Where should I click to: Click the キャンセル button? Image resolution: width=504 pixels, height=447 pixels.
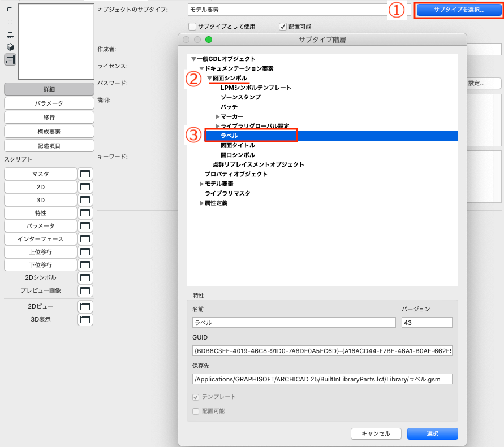pyautogui.click(x=376, y=433)
